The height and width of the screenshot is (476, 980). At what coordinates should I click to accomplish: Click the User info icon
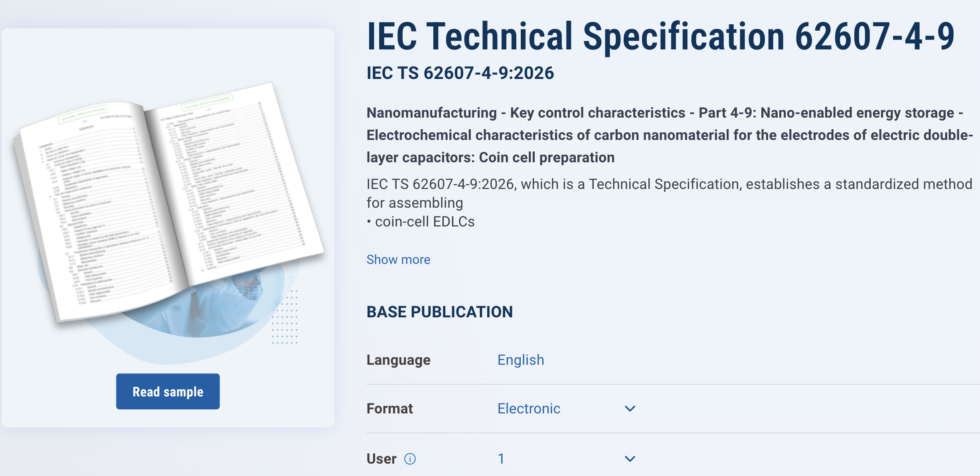(x=410, y=459)
